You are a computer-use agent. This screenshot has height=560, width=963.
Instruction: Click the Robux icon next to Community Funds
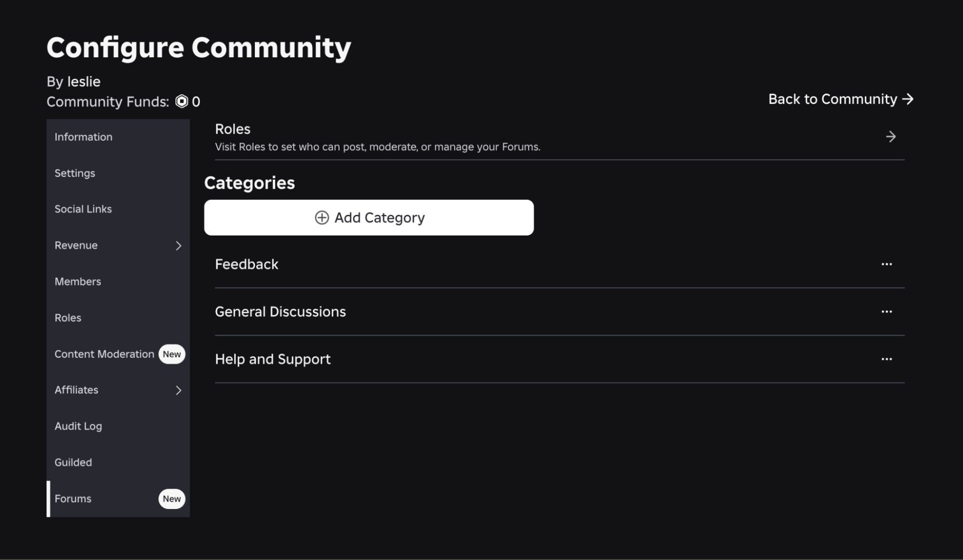[181, 102]
